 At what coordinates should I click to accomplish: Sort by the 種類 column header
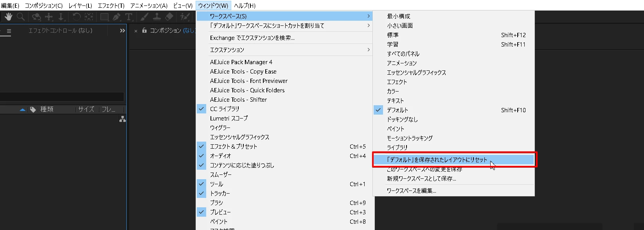pyautogui.click(x=47, y=110)
